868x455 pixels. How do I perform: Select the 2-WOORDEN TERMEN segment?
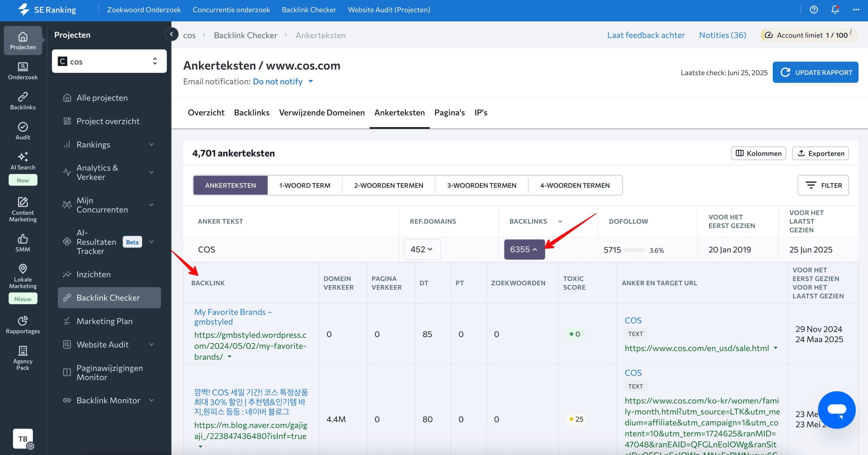pos(389,185)
